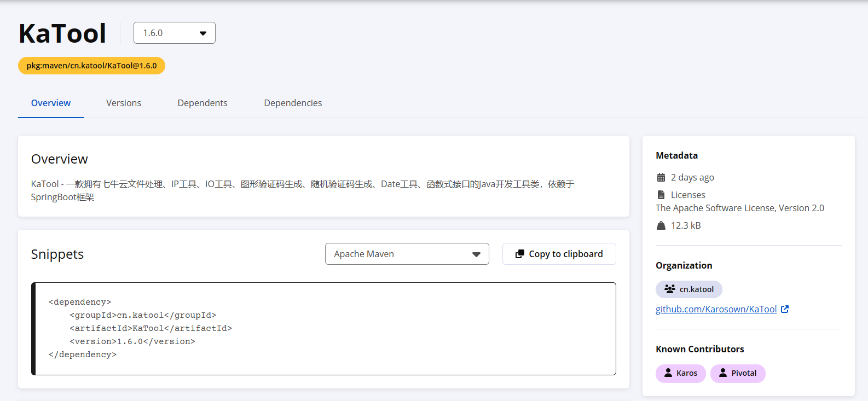Click the closing dependency tag line

[83, 354]
